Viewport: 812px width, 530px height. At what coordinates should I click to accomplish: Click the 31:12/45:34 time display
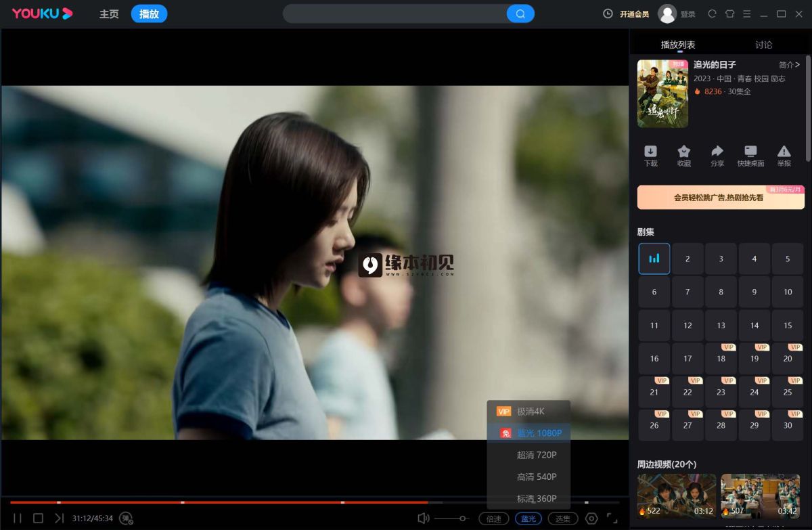click(93, 518)
